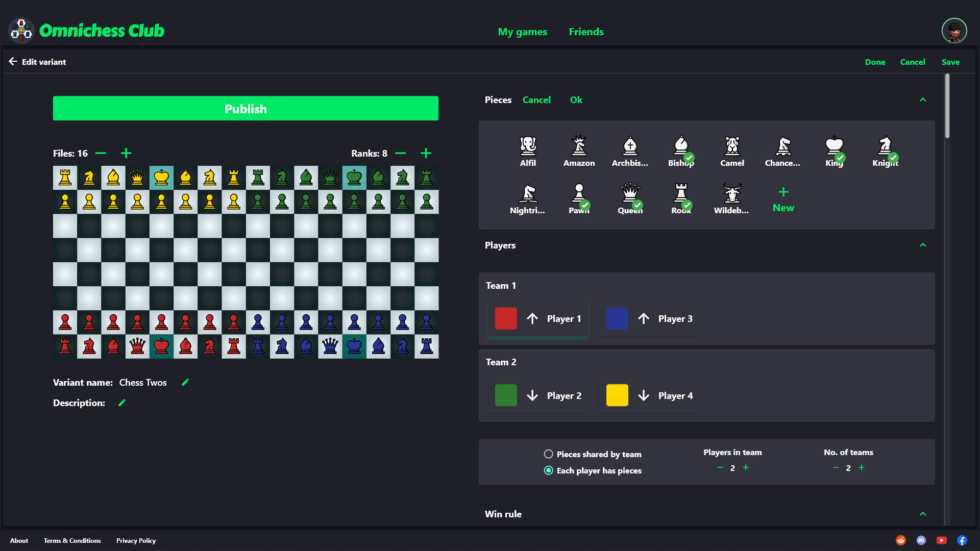The image size is (980, 551).
Task: Open Friends menu item
Action: [585, 31]
